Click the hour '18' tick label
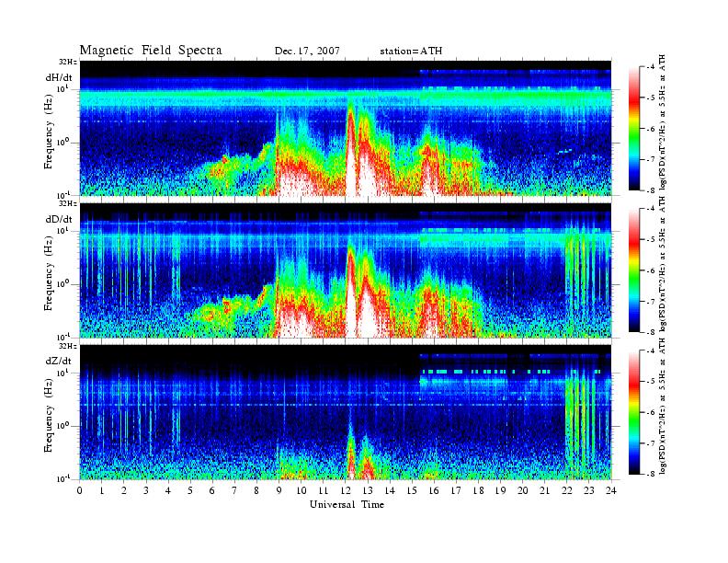This screenshot has height=563, width=728. (x=478, y=490)
